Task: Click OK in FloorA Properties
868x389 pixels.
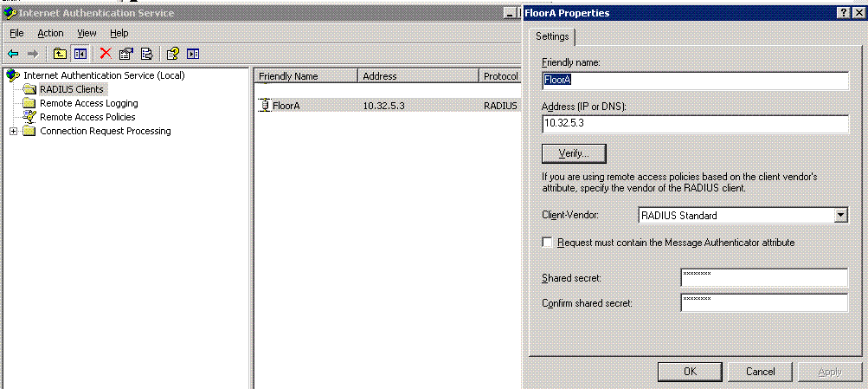Action: pyautogui.click(x=690, y=372)
